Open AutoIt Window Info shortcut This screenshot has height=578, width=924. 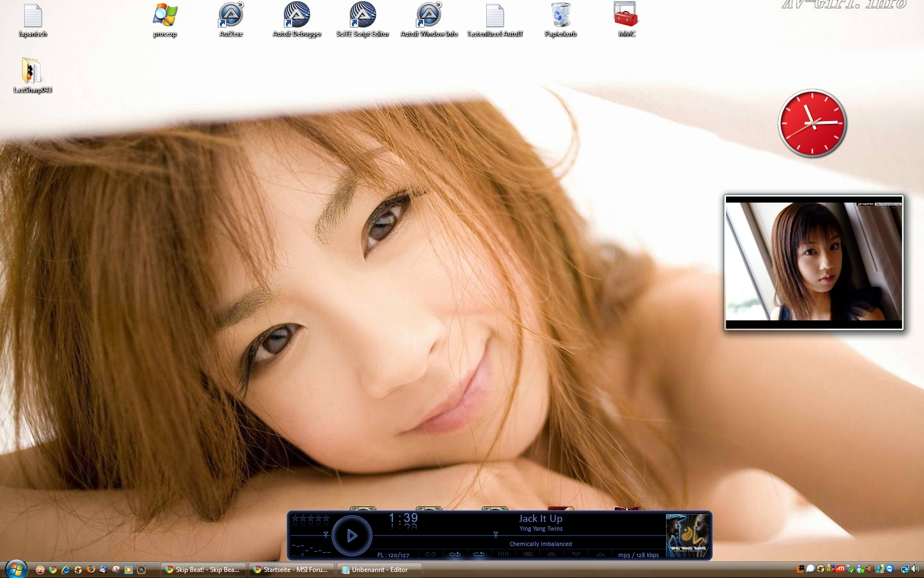click(428, 17)
